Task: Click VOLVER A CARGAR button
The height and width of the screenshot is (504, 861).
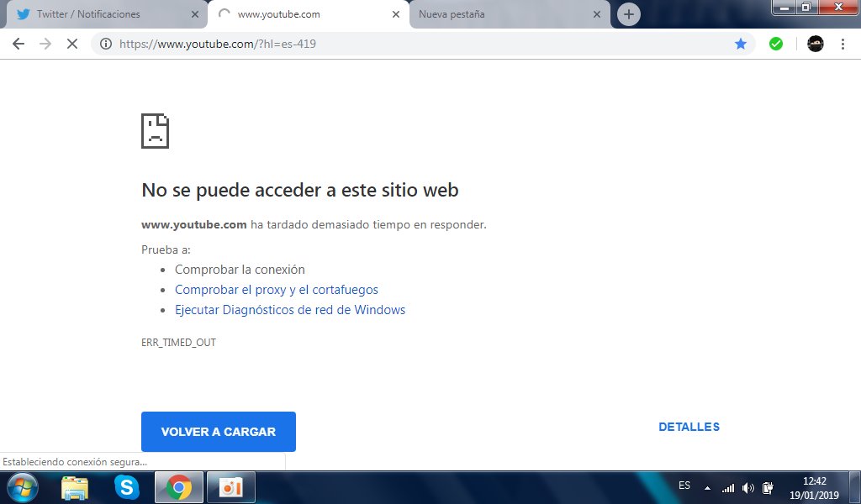Action: click(219, 432)
